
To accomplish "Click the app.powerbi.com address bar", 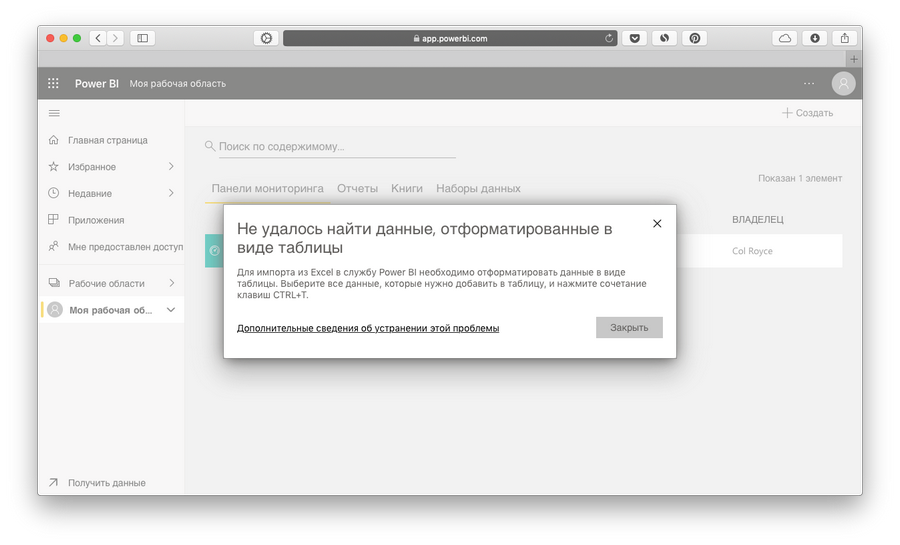I will point(450,38).
